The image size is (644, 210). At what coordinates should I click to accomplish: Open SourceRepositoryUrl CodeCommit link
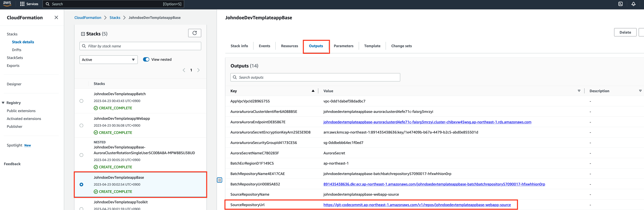417,205
